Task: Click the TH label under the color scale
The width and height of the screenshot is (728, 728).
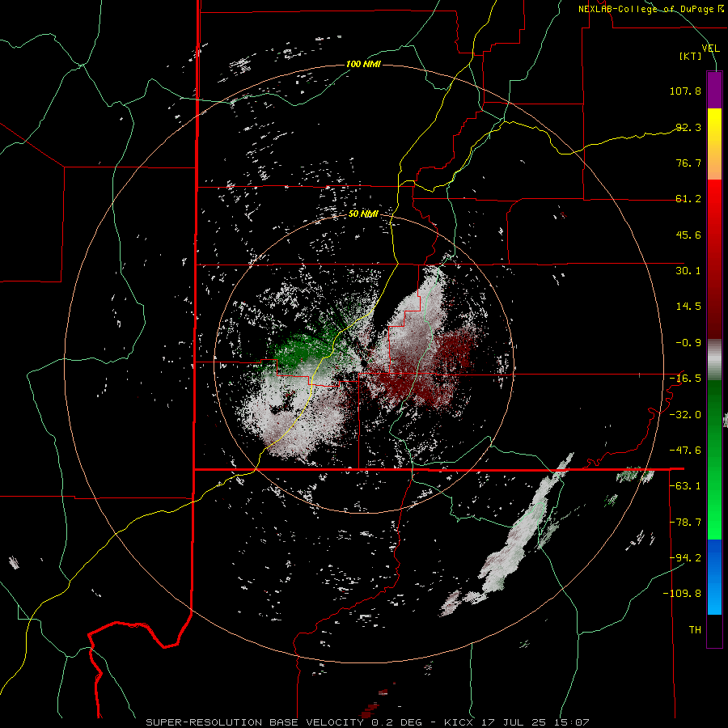Action: click(x=695, y=630)
